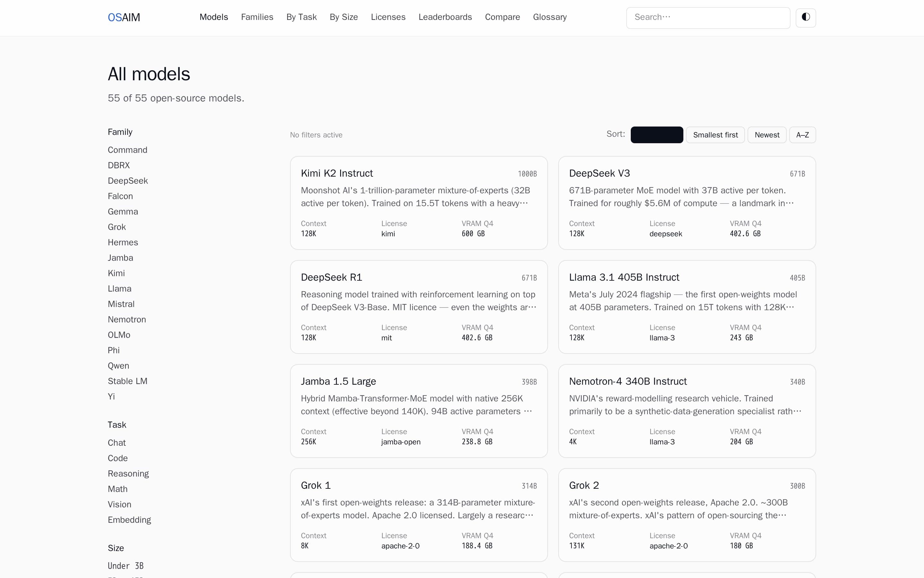
Task: Filter by Falcon family
Action: (x=120, y=196)
